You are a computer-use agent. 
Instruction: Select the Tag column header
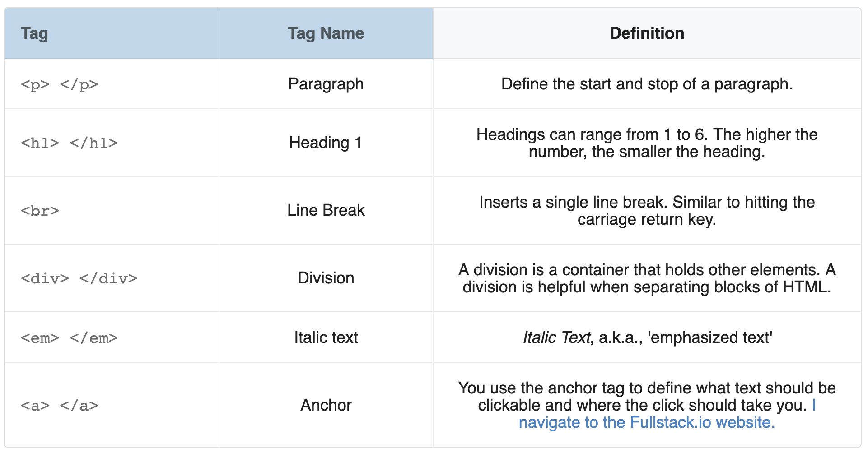point(112,33)
